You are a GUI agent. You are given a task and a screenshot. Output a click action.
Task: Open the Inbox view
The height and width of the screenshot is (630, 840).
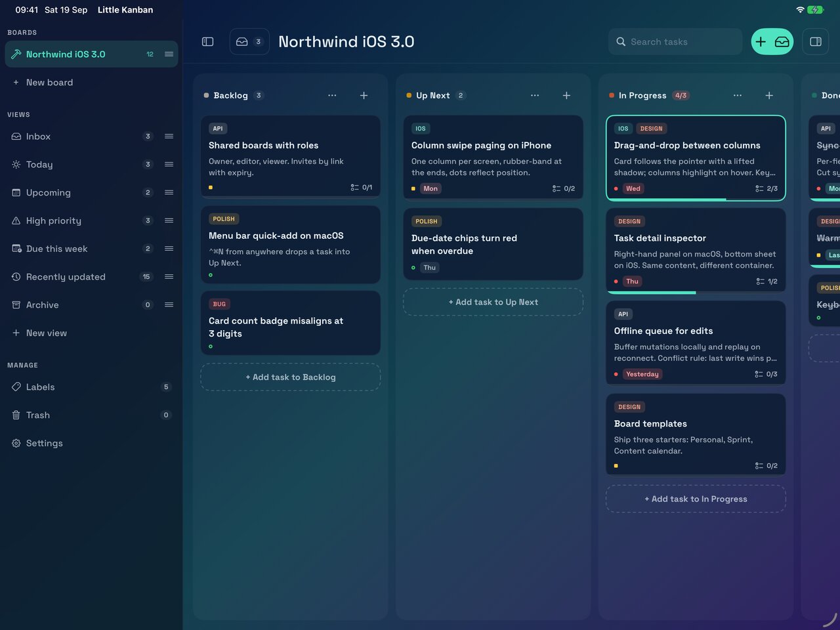click(x=91, y=136)
